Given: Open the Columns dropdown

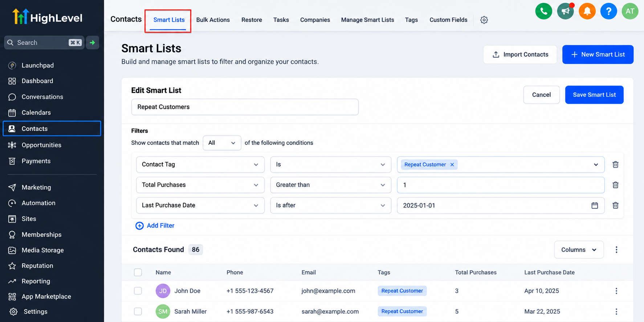Looking at the screenshot, I should (579, 249).
